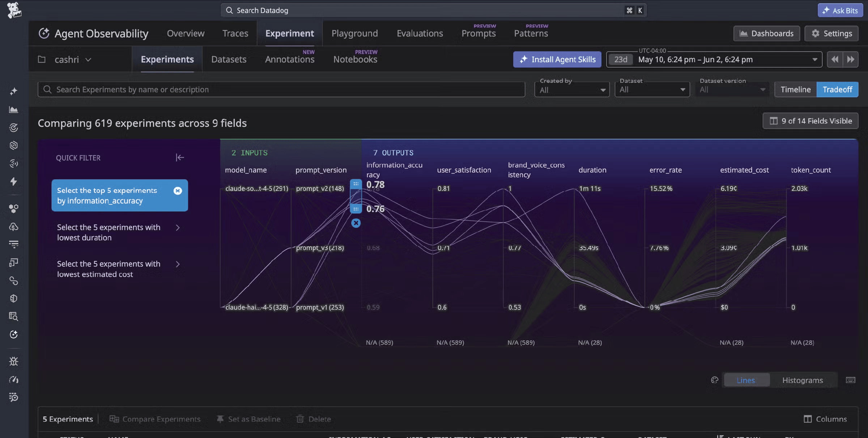Viewport: 868px width, 438px height.
Task: Open the Playground tab
Action: (354, 33)
